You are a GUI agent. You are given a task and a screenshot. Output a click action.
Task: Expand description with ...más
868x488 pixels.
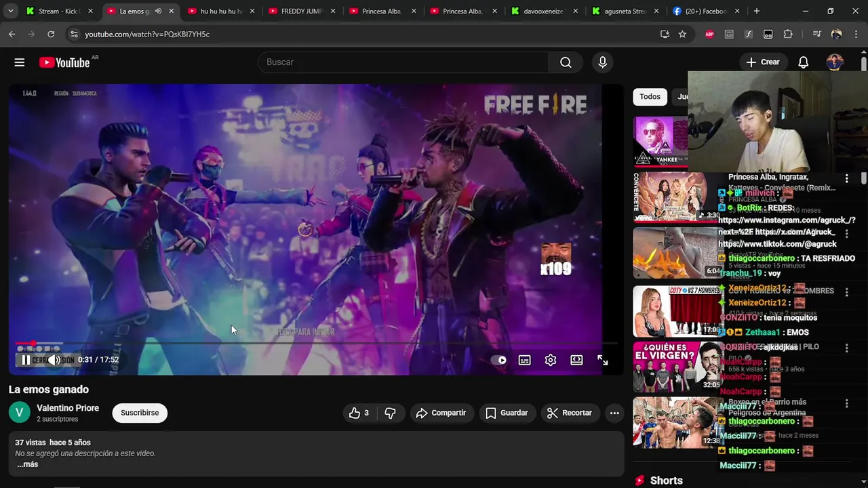pos(27,464)
